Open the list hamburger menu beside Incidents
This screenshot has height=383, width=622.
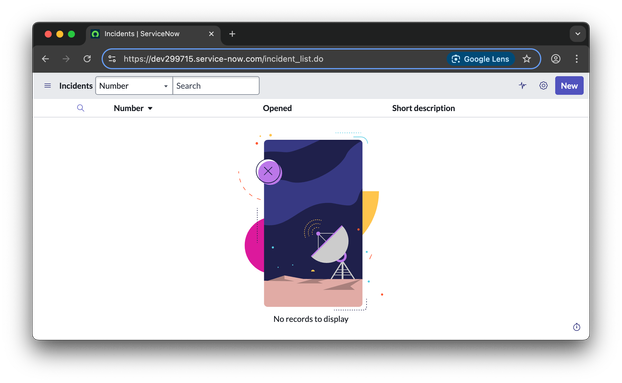click(x=48, y=86)
